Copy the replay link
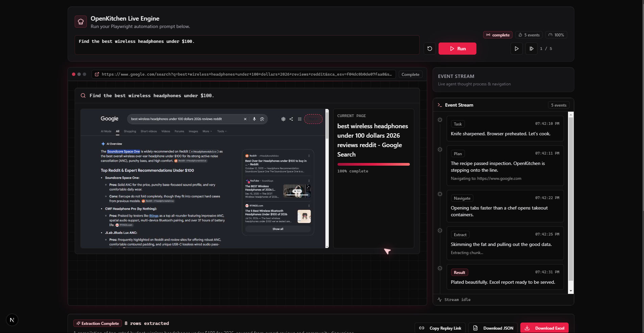The image size is (644, 333). (440, 328)
